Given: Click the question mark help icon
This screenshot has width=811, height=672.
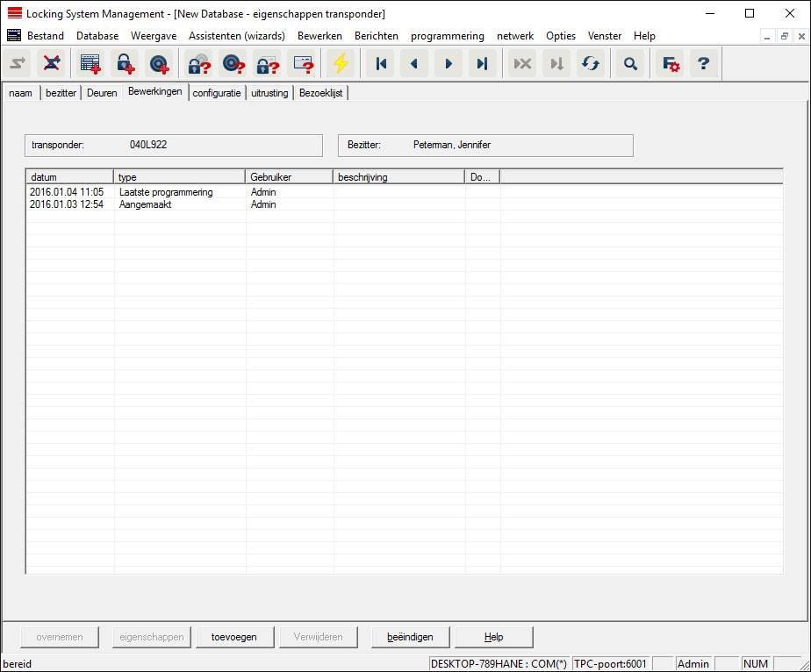Looking at the screenshot, I should (703, 64).
